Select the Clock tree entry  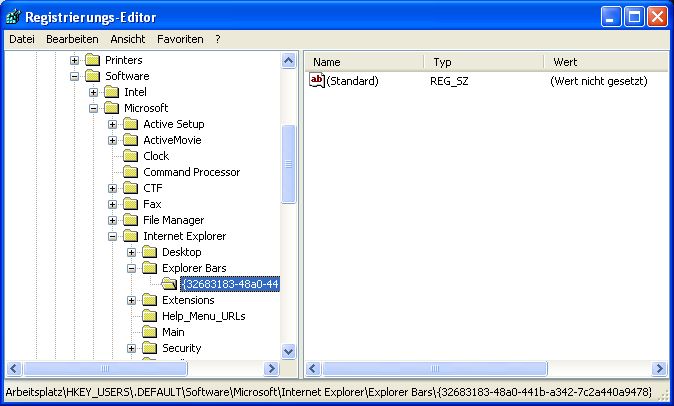pos(156,156)
